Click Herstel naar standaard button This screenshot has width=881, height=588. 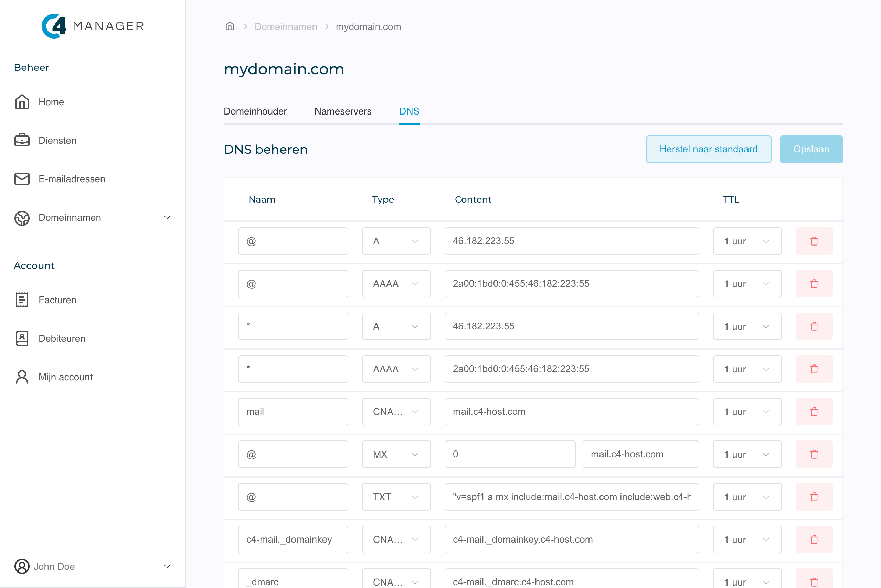(x=708, y=149)
